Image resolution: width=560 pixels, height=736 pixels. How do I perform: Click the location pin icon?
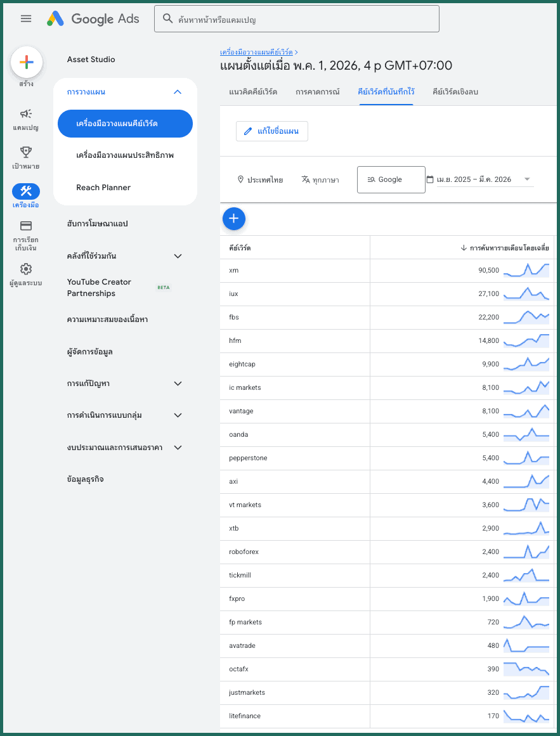241,179
